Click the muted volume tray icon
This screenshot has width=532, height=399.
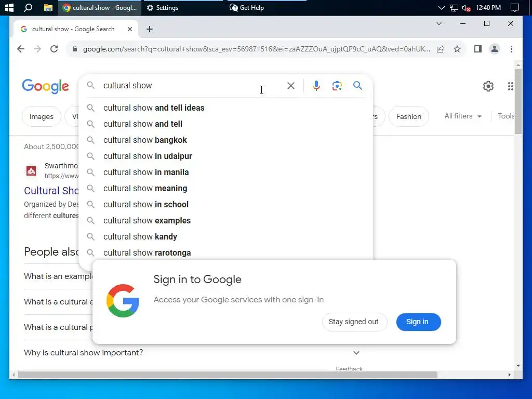point(466,8)
